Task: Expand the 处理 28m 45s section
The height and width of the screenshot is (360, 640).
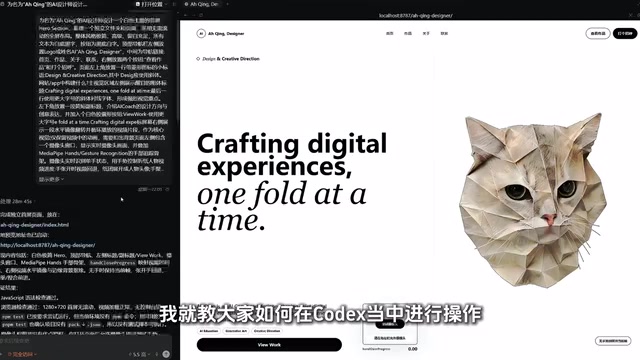Action: (17, 201)
